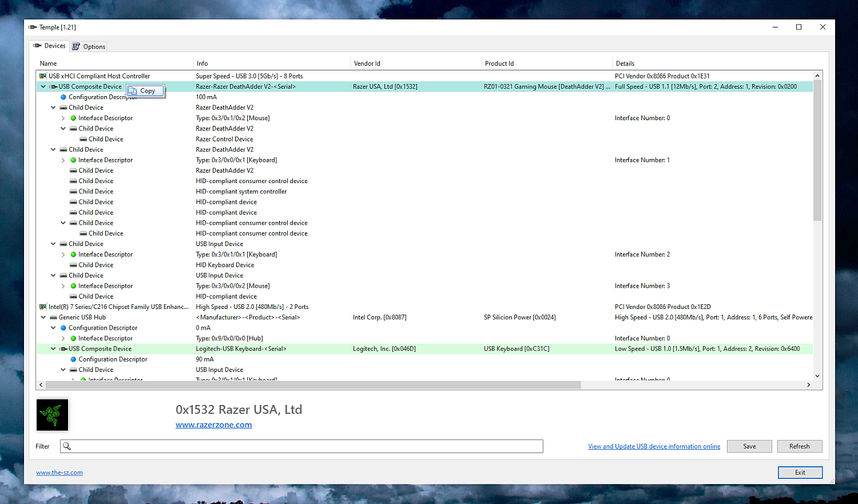Screen dimensions: 858x504
Task: Click the Copy icon in context menu
Action: point(133,91)
